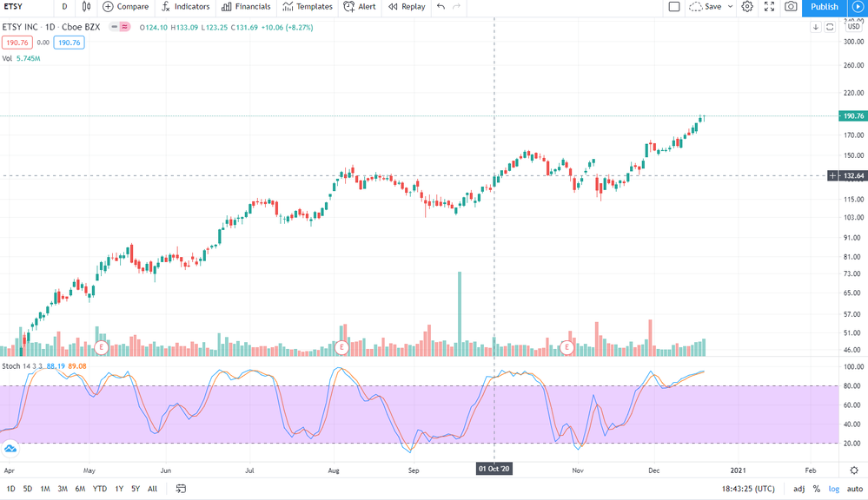Click the 300.00 label on price axis
The height and width of the screenshot is (500, 868).
(x=853, y=42)
